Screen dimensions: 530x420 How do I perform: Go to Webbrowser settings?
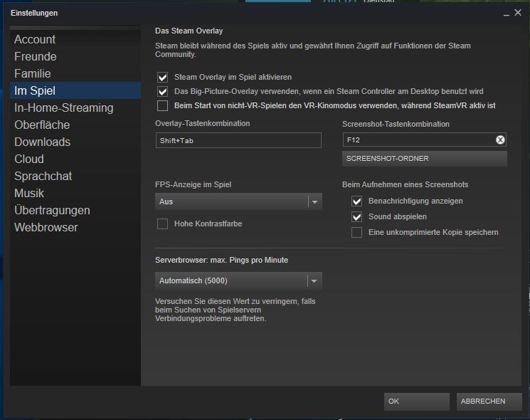tap(75, 227)
